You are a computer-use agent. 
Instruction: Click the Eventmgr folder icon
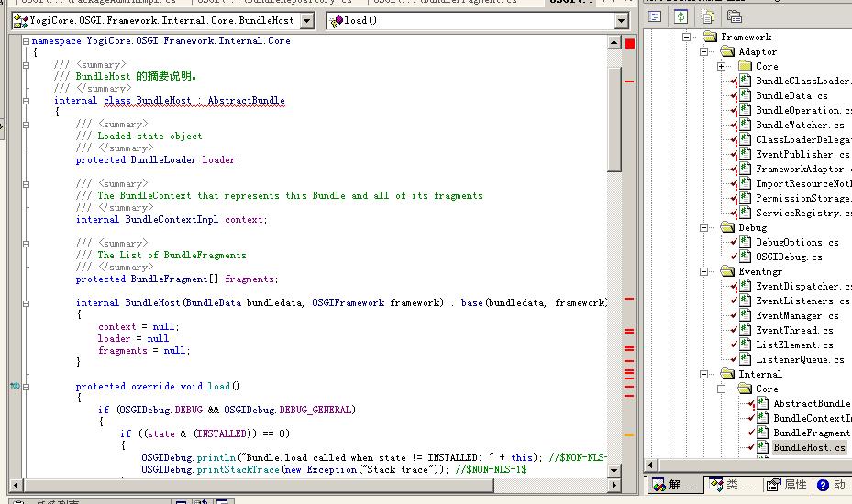[x=727, y=271]
